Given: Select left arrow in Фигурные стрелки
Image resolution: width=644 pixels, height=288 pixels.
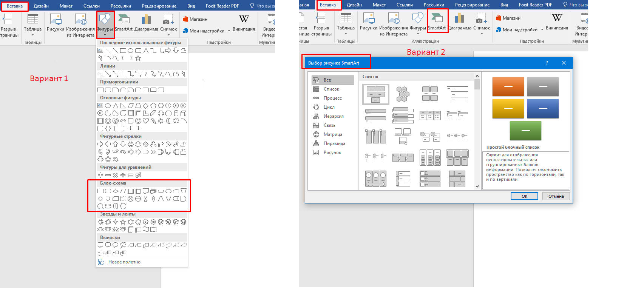Looking at the screenshot, I should (x=108, y=144).
